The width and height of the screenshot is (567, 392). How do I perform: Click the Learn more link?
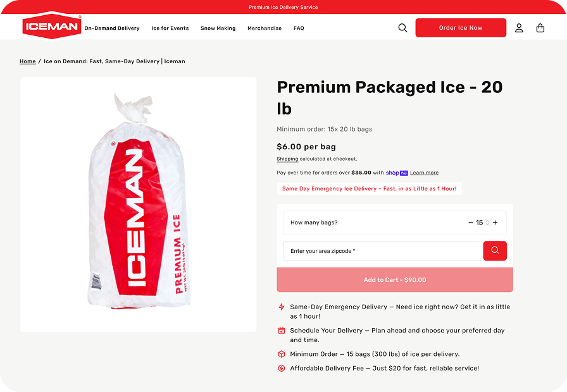424,173
